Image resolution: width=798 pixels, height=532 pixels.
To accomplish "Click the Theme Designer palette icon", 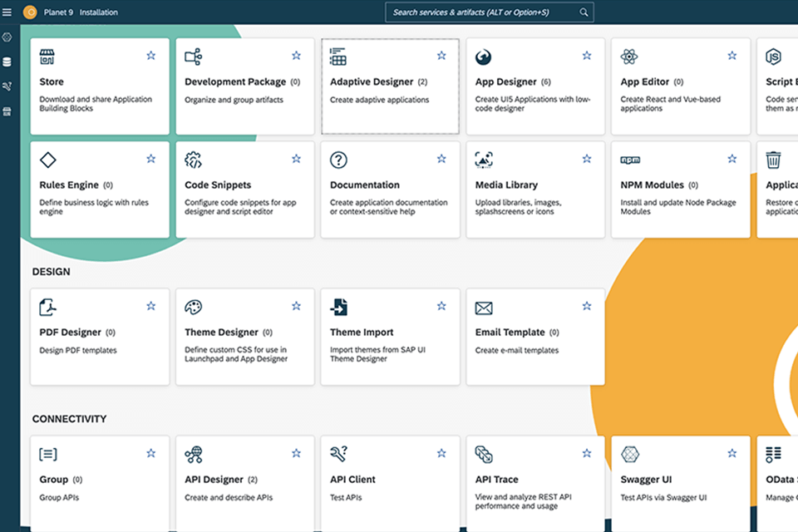I will point(194,307).
